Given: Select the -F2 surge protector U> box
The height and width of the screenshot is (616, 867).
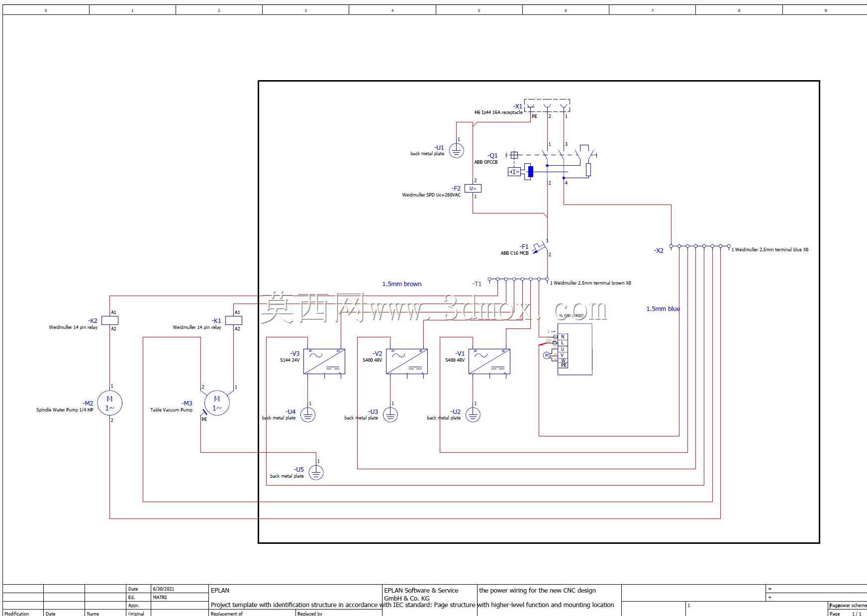Looking at the screenshot, I should (473, 189).
